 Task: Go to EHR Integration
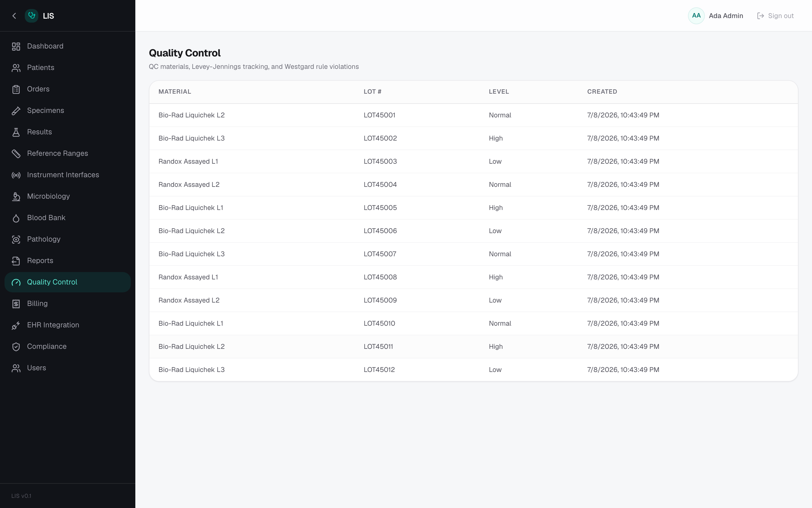(x=67, y=325)
